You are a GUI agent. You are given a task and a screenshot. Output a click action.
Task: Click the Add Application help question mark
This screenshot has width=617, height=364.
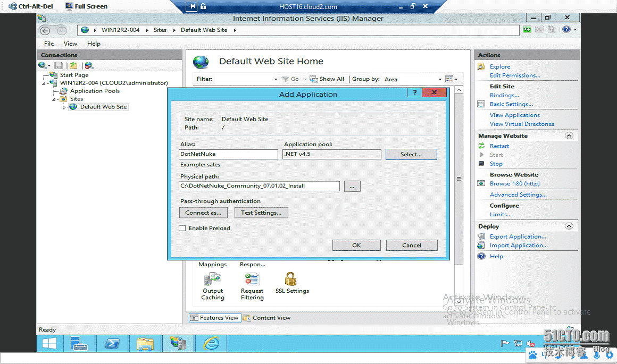tap(415, 92)
